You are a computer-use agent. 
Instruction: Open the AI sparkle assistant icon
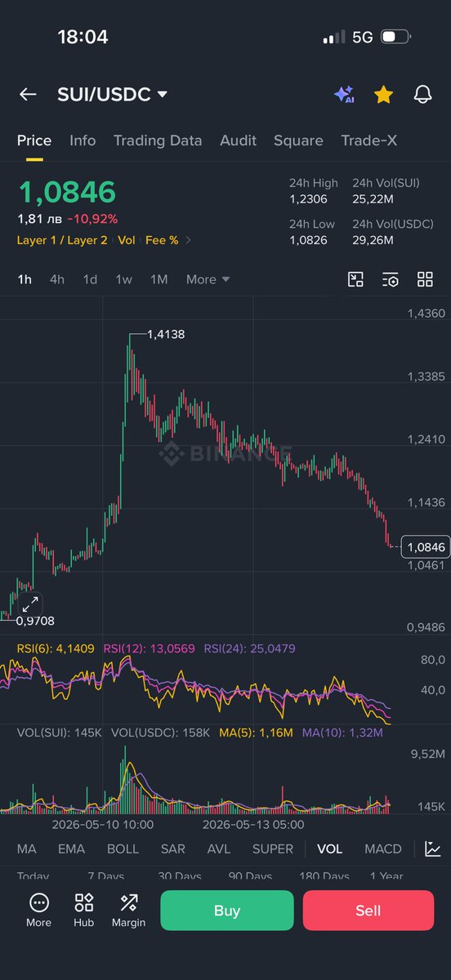click(x=344, y=95)
